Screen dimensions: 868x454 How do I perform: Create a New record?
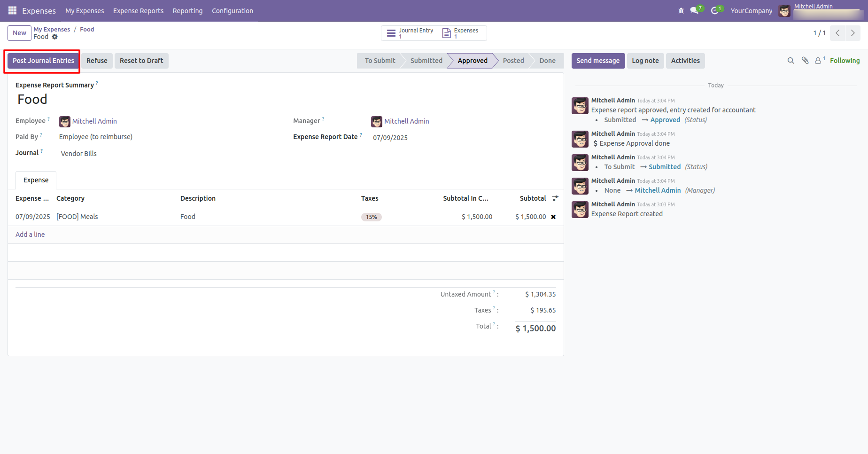tap(19, 33)
